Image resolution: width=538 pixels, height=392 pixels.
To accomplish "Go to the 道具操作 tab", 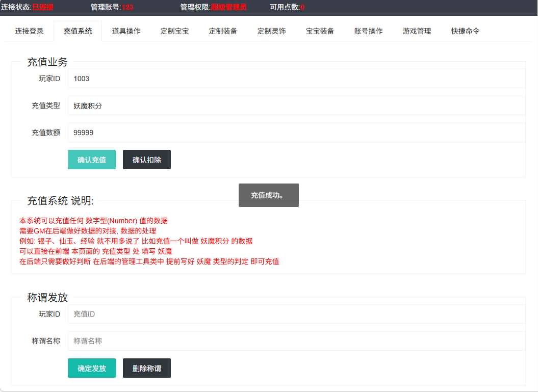I will [x=126, y=31].
